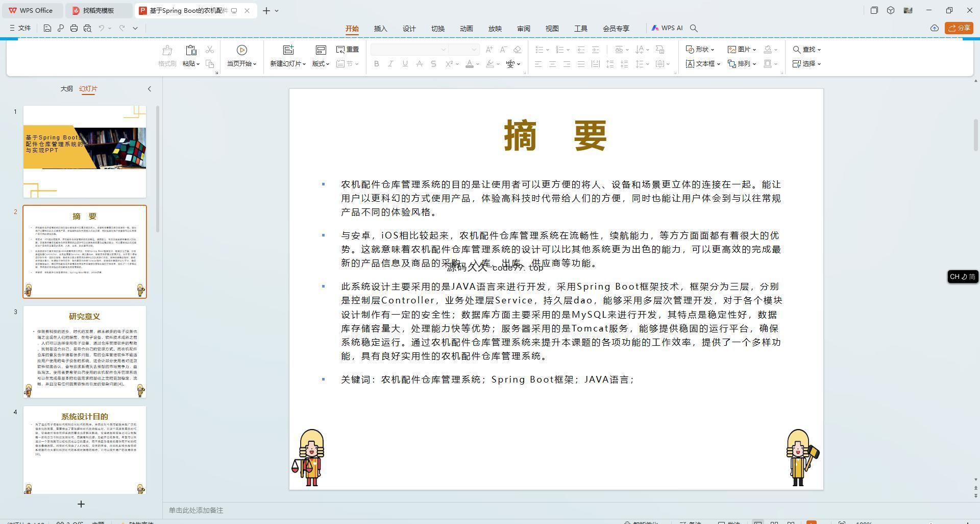Screen dimensions: 980x524
Task: Toggle Align Right paragraph button
Action: (x=567, y=64)
